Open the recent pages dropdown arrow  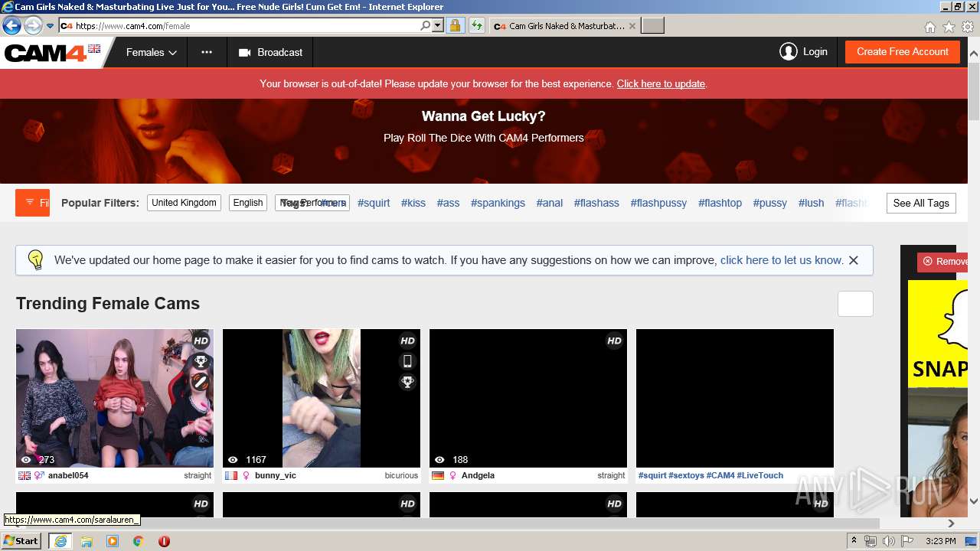click(x=51, y=26)
